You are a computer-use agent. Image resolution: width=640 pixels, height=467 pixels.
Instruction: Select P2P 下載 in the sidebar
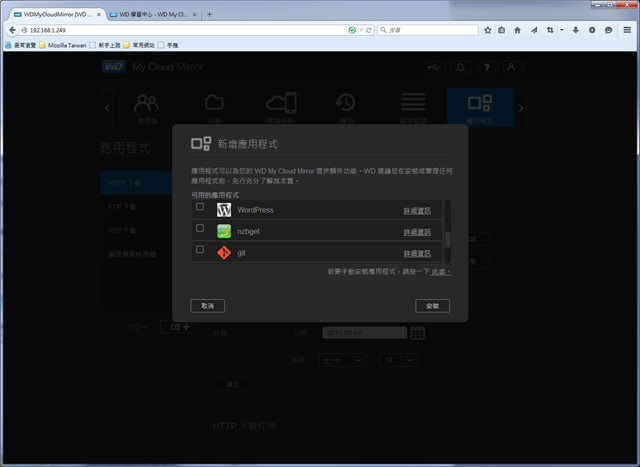(137, 231)
